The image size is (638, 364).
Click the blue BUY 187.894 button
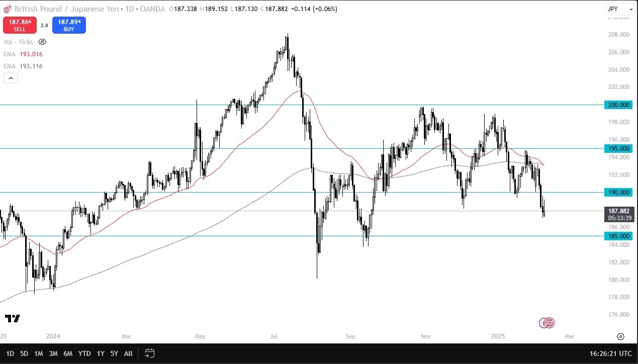point(69,24)
